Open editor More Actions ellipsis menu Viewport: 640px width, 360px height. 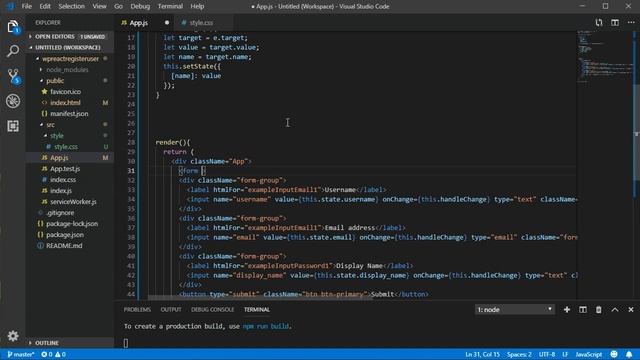pos(631,23)
